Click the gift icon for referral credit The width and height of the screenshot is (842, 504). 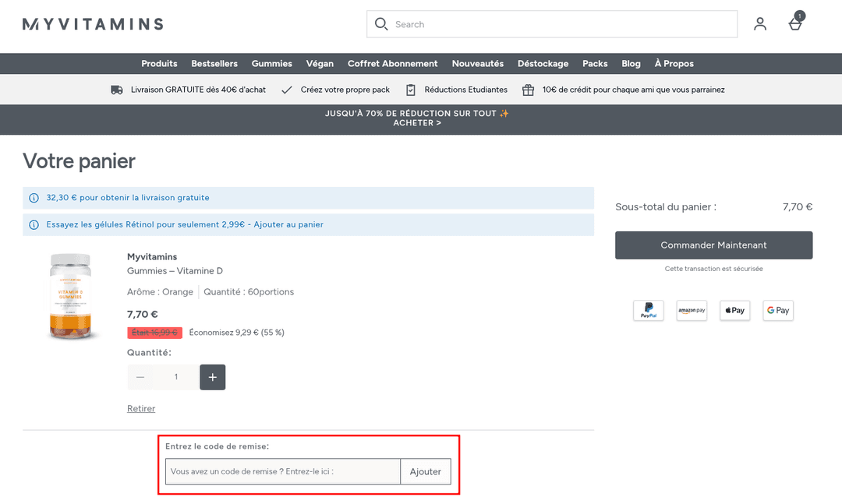pos(529,90)
